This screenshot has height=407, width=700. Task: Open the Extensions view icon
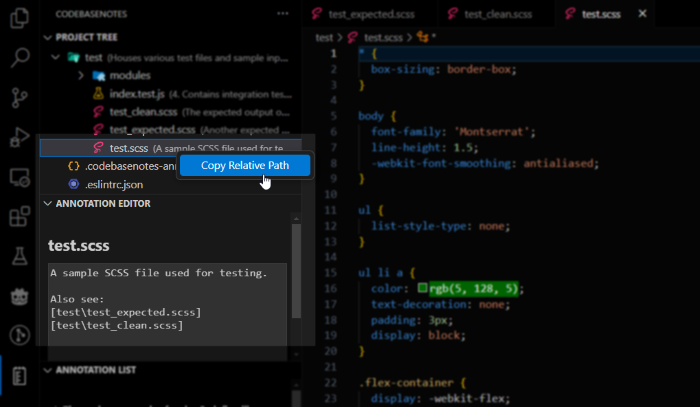coord(20,217)
